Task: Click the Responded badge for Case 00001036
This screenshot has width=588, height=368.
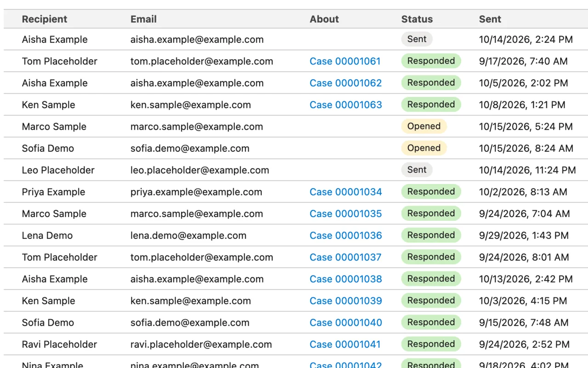Action: [x=431, y=235]
